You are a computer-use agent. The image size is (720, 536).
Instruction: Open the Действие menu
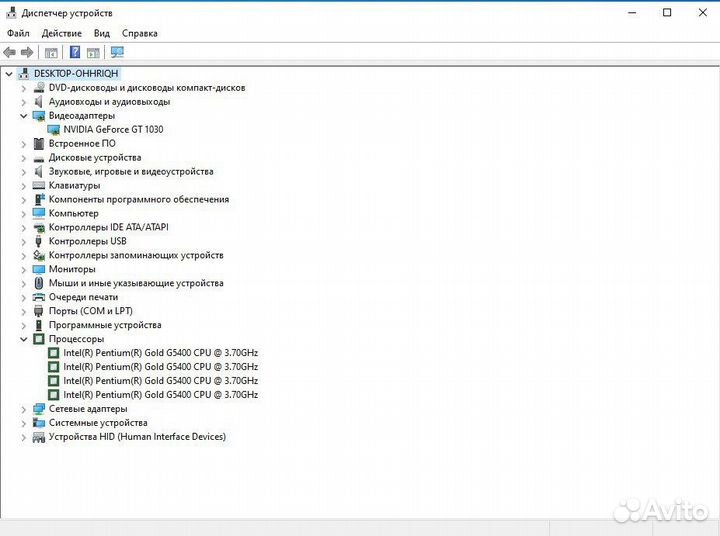(x=62, y=33)
